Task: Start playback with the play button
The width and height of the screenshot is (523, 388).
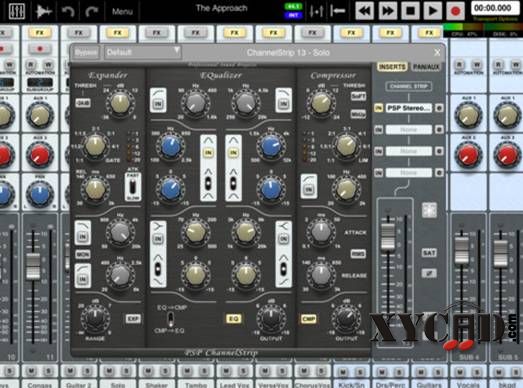Action: (x=433, y=11)
